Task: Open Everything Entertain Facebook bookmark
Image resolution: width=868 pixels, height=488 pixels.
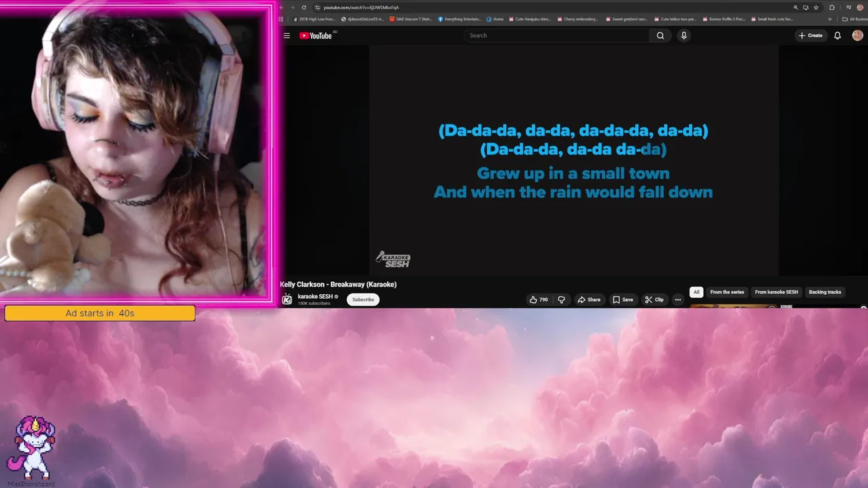Action: pyautogui.click(x=460, y=19)
